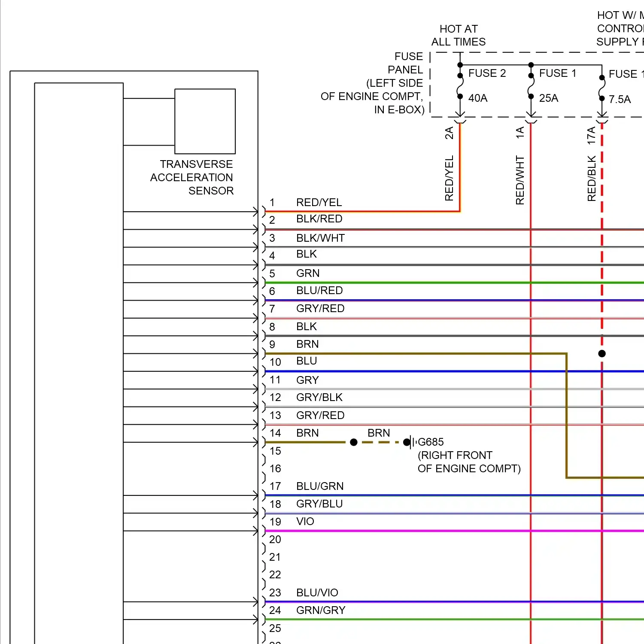The height and width of the screenshot is (644, 644).
Task: Click the vertical RED/YEL wire label
Action: [x=449, y=178]
